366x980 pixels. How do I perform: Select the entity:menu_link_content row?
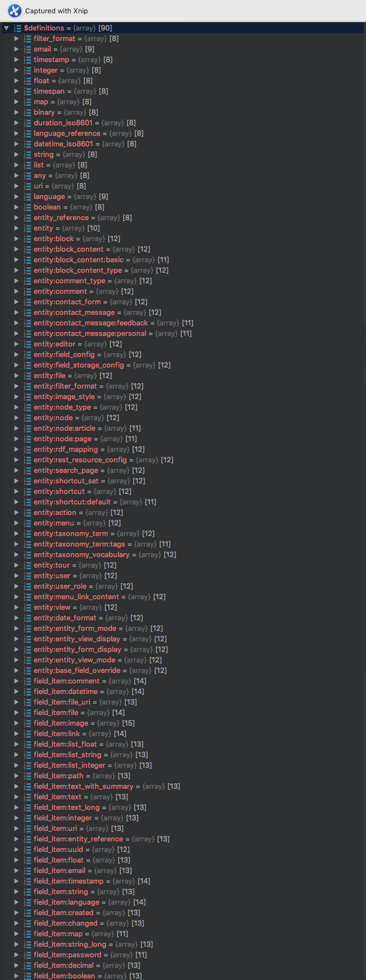tap(76, 597)
